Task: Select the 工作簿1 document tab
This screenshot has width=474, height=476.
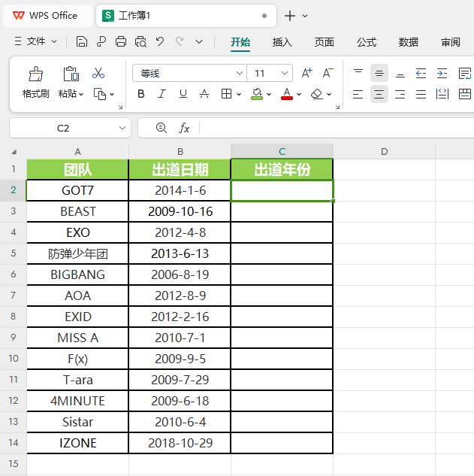Action: (186, 16)
